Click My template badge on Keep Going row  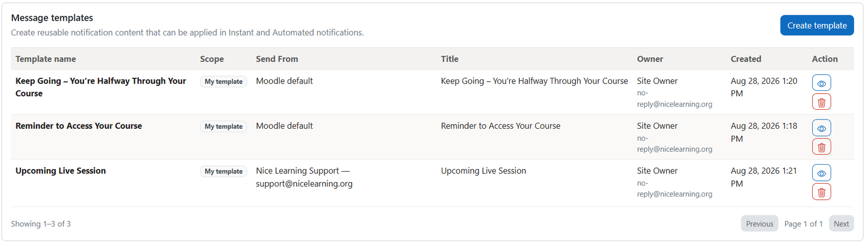224,82
